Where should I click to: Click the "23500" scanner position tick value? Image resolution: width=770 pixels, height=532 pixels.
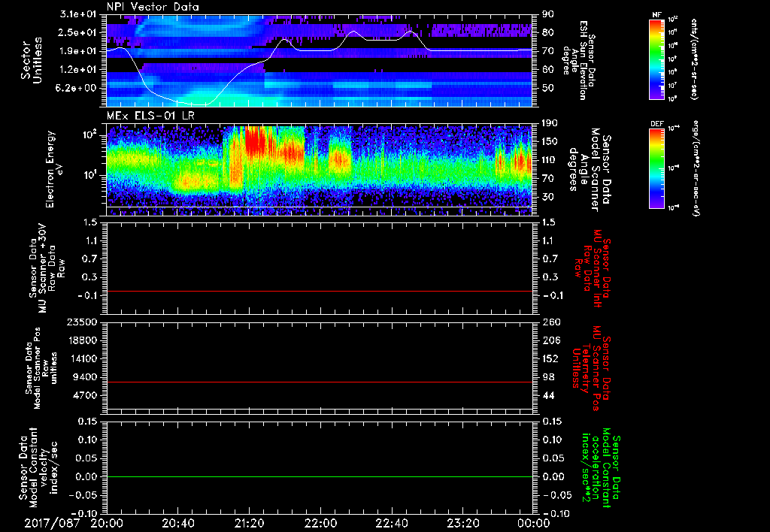83,322
